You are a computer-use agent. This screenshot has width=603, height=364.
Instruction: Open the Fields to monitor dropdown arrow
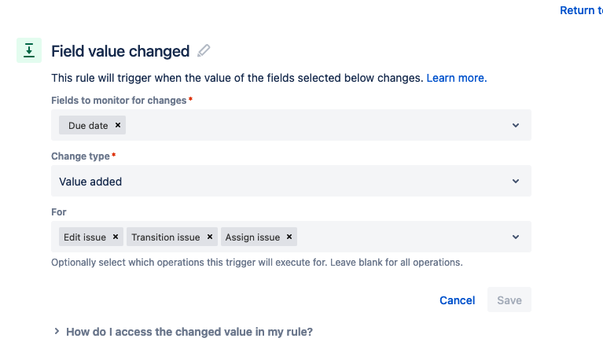tap(516, 125)
